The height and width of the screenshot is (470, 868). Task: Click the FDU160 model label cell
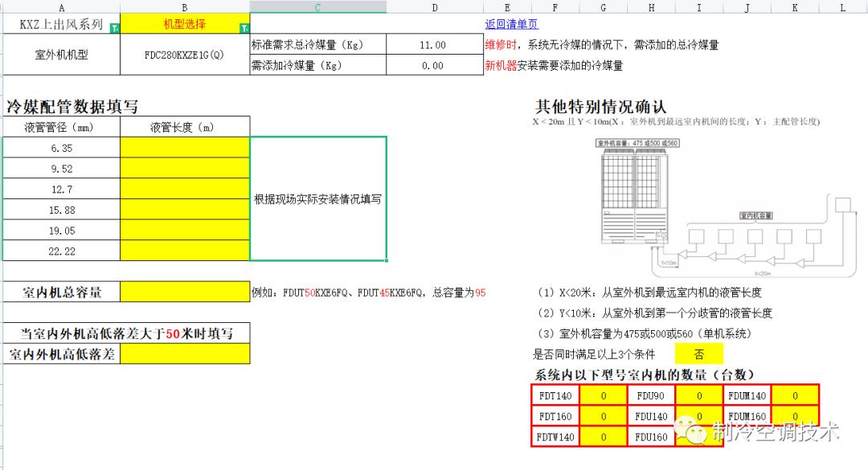tap(651, 437)
